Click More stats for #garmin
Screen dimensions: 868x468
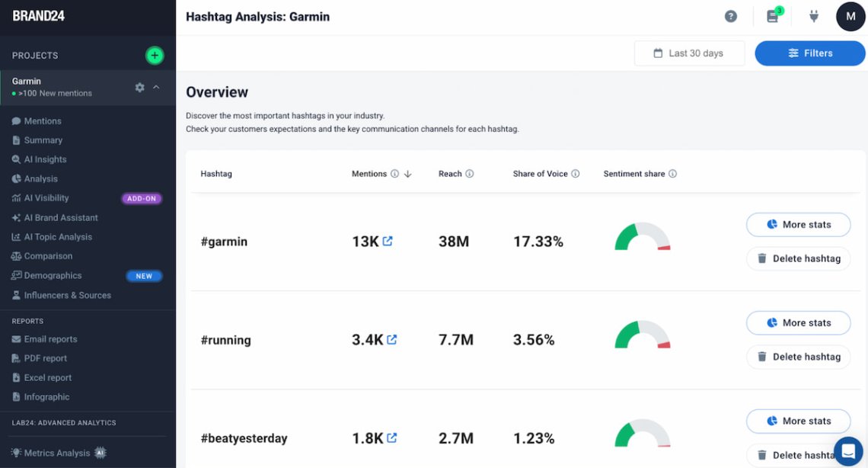(x=798, y=224)
